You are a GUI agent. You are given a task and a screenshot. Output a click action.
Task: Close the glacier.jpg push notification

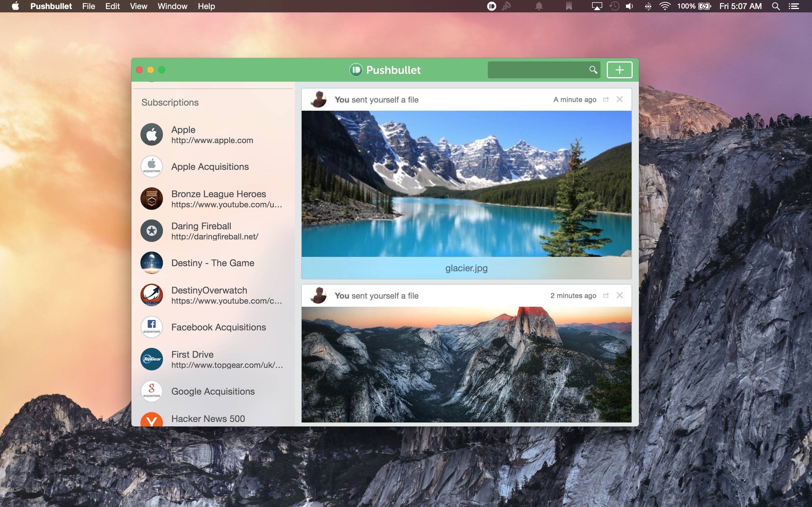[620, 99]
